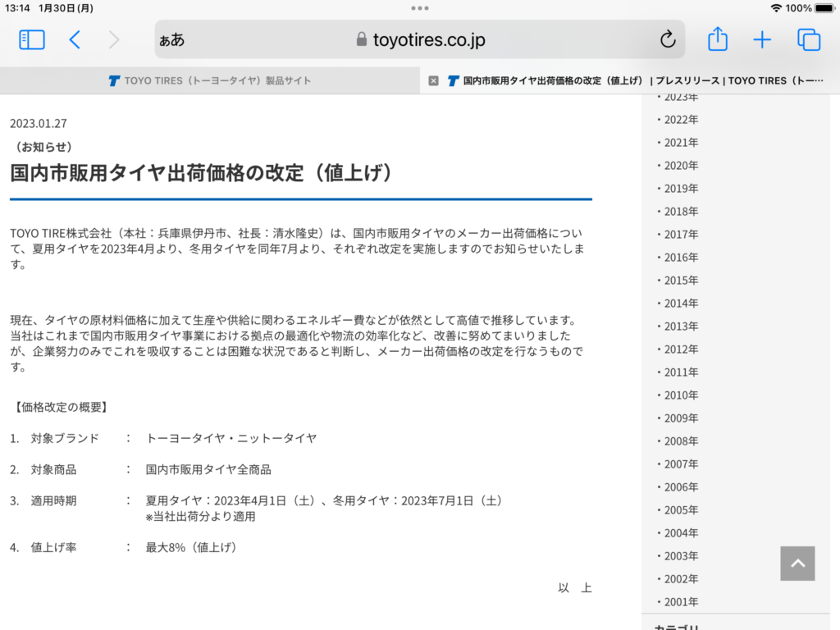Go back to the previous page
840x630 pixels.
pos(75,39)
